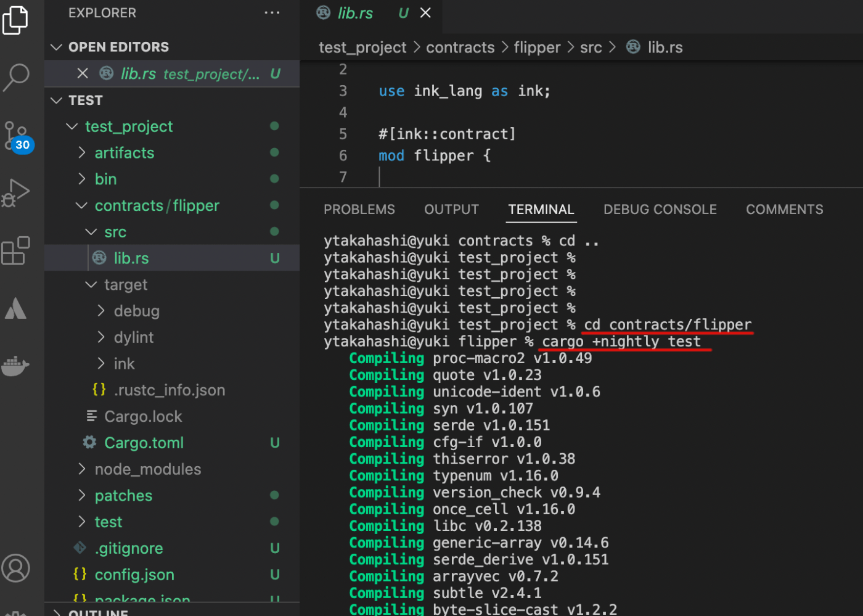Collapse the contracts/flipper folder
The height and width of the screenshot is (616, 863).
(x=82, y=205)
